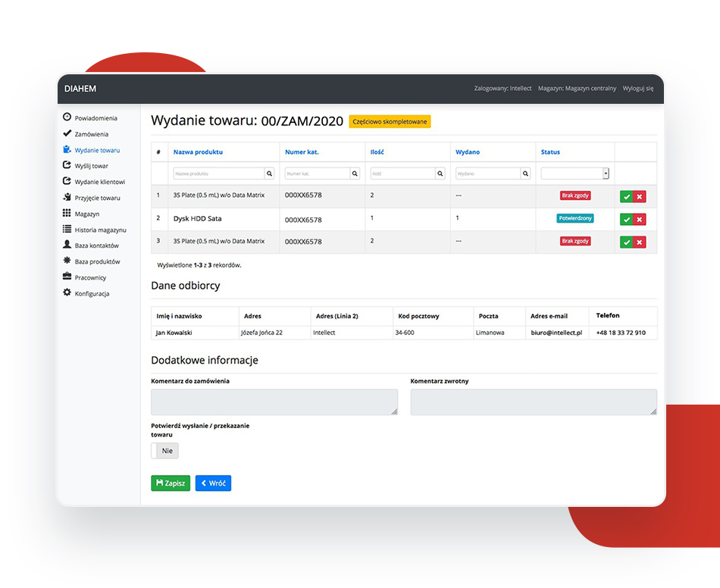Click the Magazyn grid icon

click(x=67, y=213)
